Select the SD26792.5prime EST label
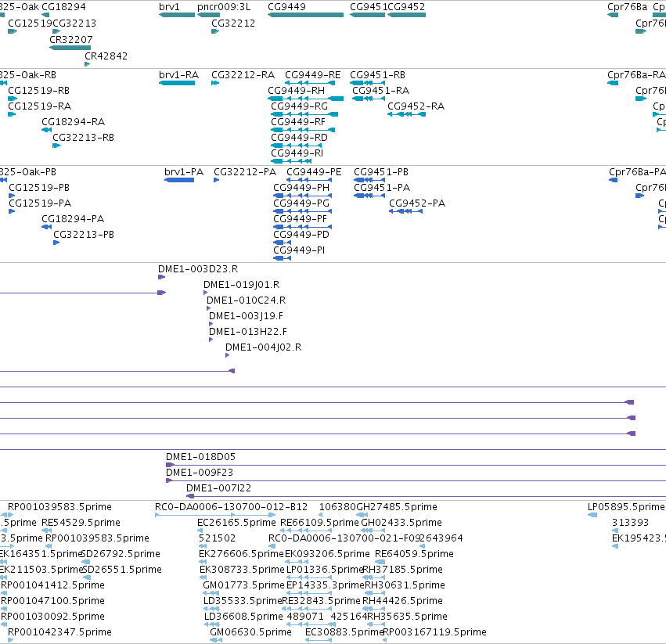Image resolution: width=666 pixels, height=644 pixels. tap(121, 554)
